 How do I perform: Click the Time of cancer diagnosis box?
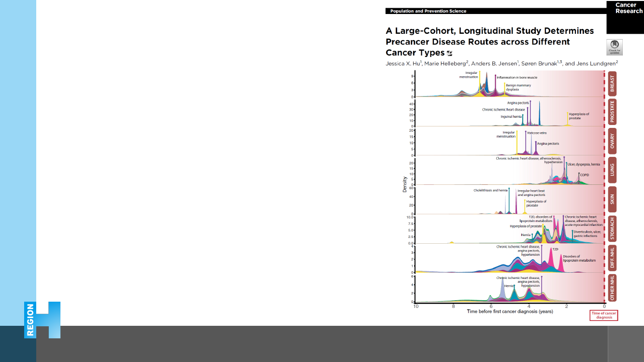click(604, 315)
